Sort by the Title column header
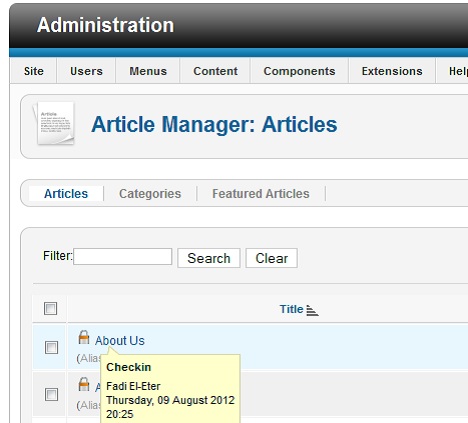This screenshot has height=423, width=468. (x=291, y=309)
